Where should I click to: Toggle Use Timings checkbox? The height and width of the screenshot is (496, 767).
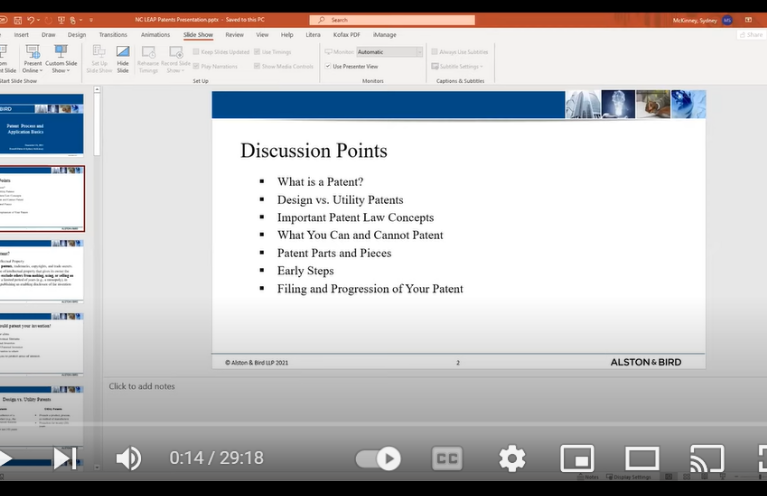click(257, 52)
